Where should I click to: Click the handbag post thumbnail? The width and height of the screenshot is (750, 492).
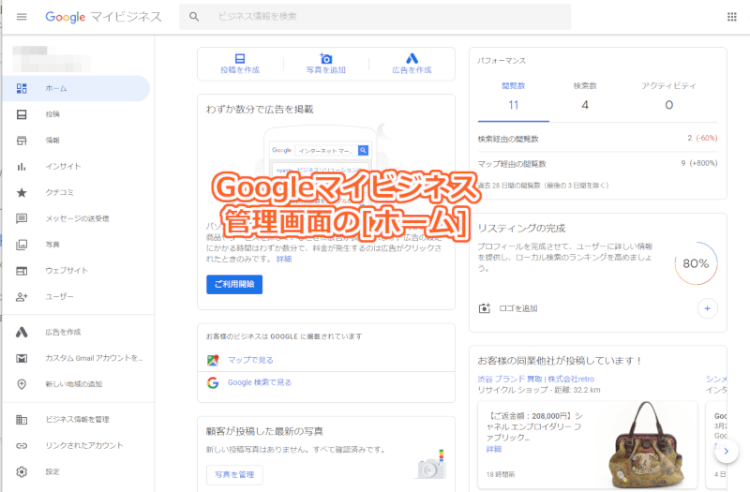coord(648,444)
